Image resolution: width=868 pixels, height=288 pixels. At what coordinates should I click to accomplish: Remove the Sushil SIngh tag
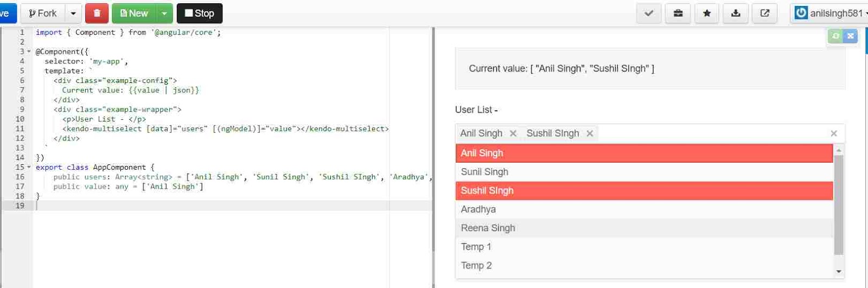(x=590, y=133)
